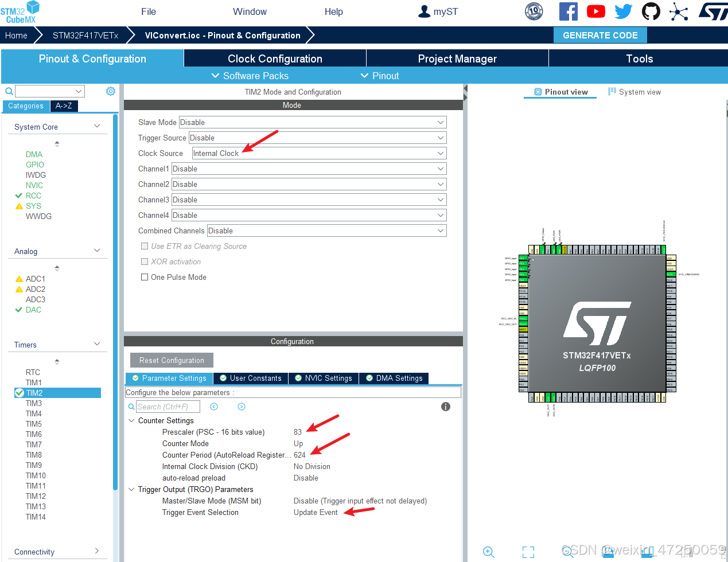Sort the Analog list

coord(57,268)
